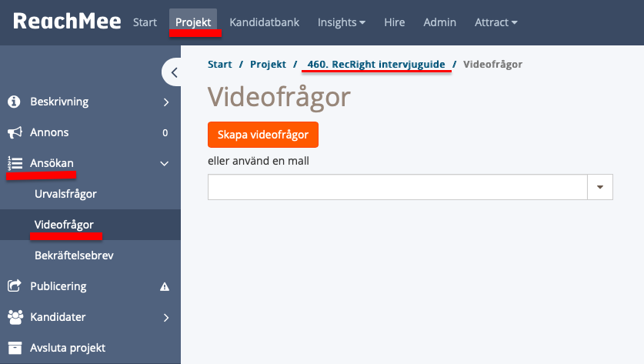Click the Videofrågor page heading
The height and width of the screenshot is (364, 644).
pyautogui.click(x=279, y=98)
